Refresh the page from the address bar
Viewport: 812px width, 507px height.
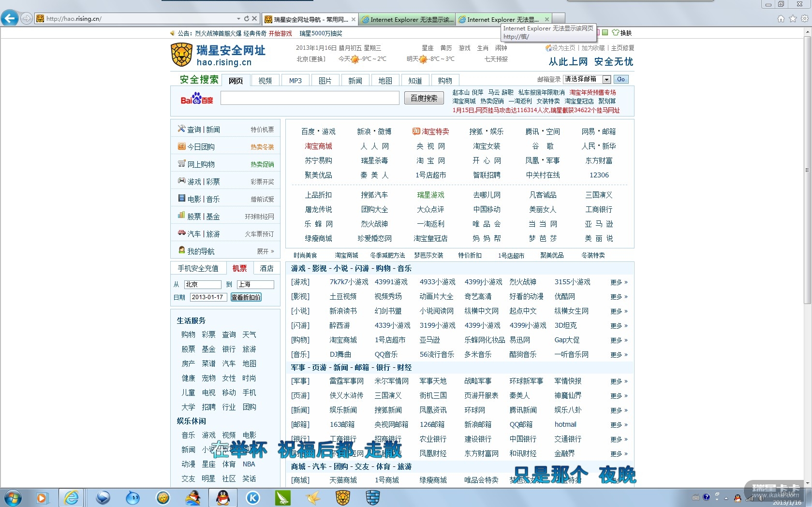(247, 19)
